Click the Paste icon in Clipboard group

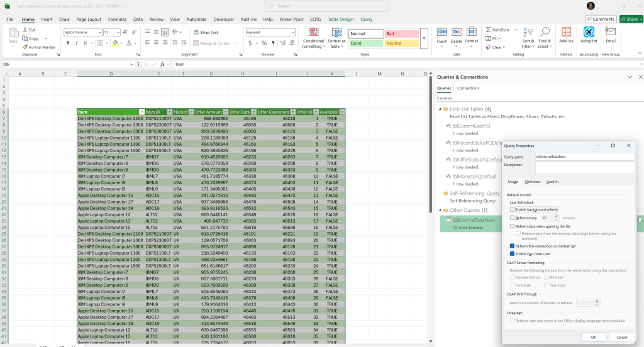(13, 34)
